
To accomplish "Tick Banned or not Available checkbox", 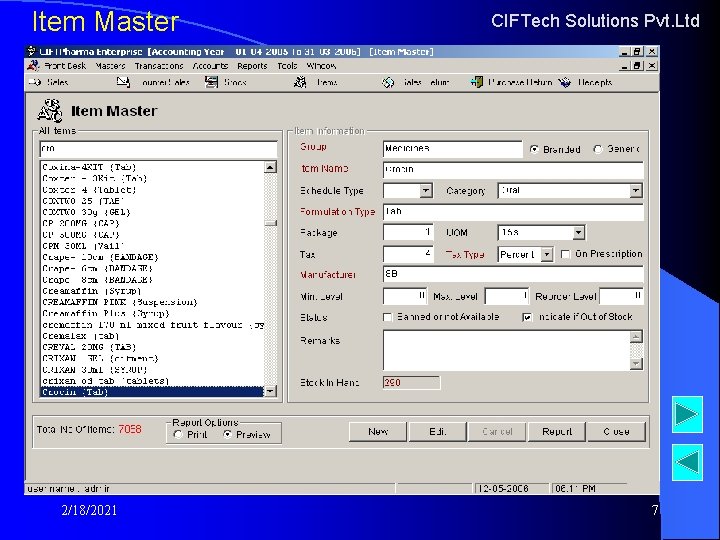I will tap(388, 317).
